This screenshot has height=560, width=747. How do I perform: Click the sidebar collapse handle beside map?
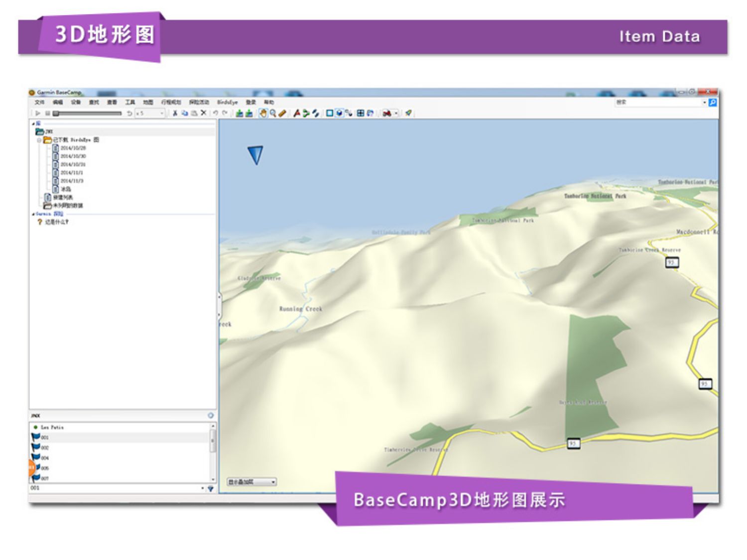(x=219, y=306)
